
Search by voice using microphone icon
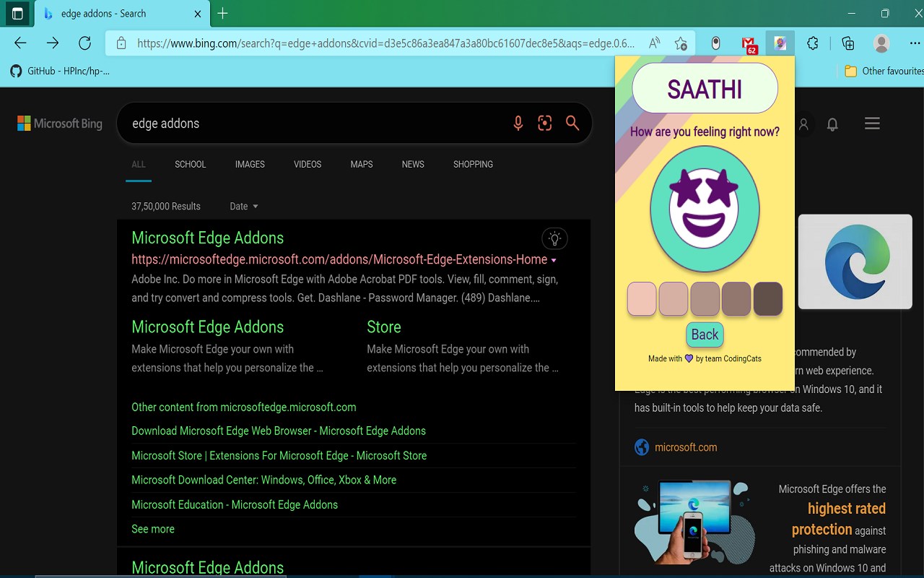pyautogui.click(x=518, y=124)
